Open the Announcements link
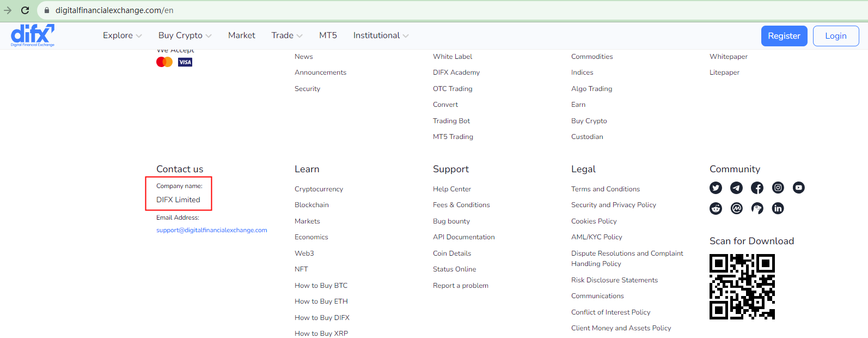This screenshot has width=868, height=338. (x=320, y=73)
